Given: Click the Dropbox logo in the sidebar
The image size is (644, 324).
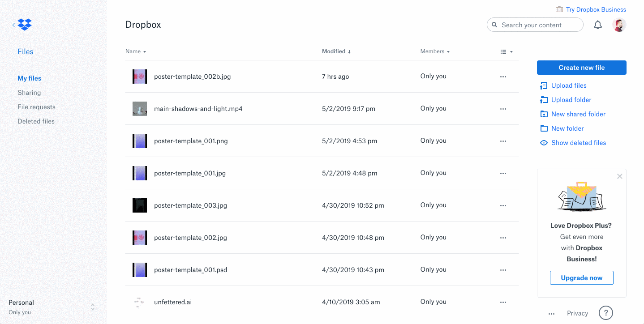Looking at the screenshot, I should coord(24,25).
